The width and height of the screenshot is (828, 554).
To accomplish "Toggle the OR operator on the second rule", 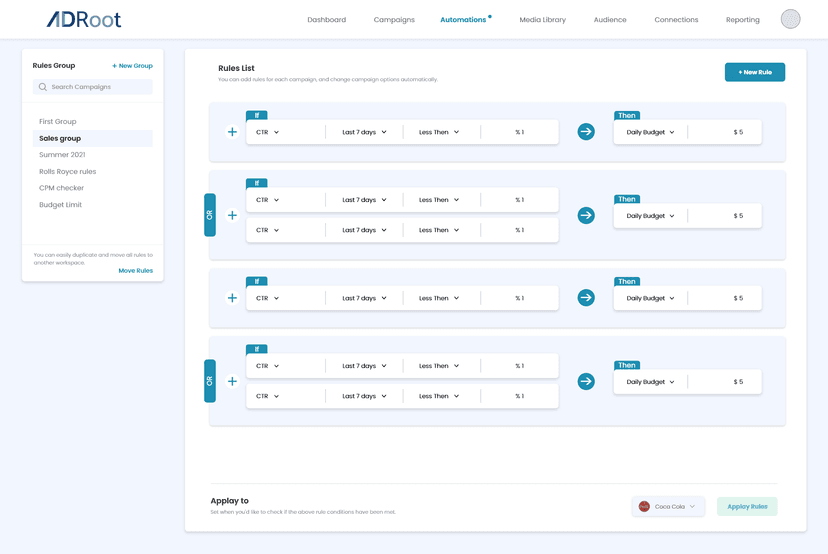I will [210, 215].
